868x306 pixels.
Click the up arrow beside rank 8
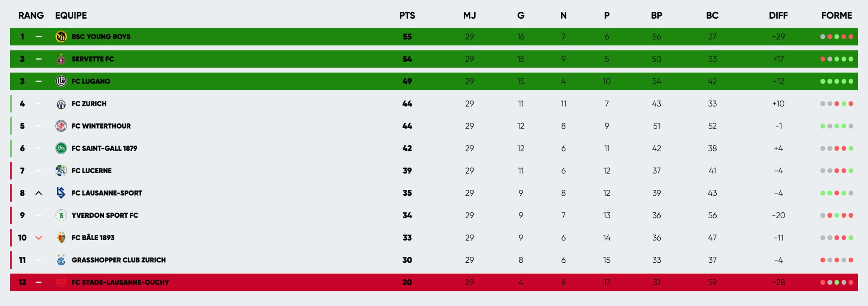click(39, 194)
